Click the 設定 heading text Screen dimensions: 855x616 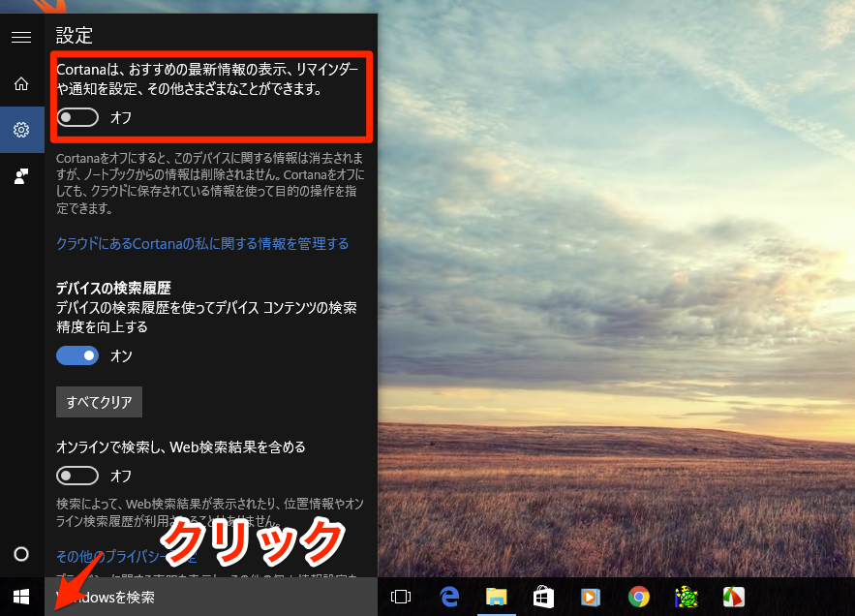coord(75,36)
